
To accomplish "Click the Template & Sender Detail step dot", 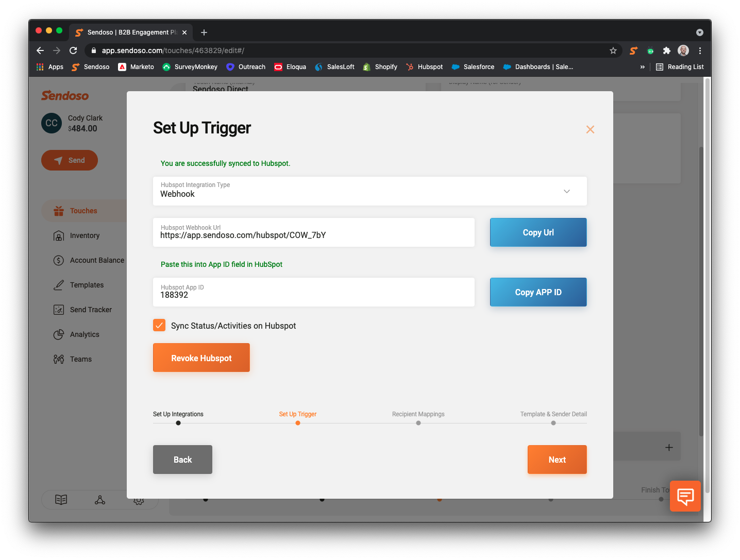I will coord(553,423).
